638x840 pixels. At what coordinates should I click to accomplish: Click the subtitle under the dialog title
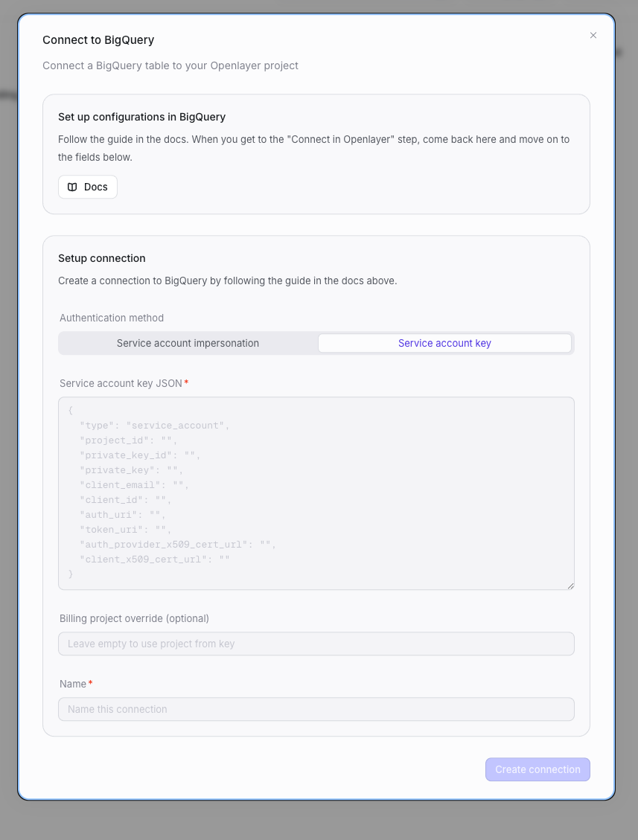coord(170,65)
